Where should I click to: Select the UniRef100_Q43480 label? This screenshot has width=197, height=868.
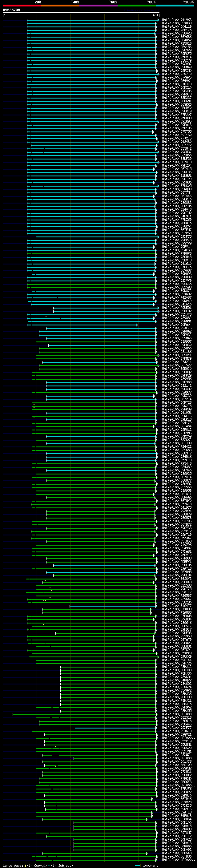(177, 142)
